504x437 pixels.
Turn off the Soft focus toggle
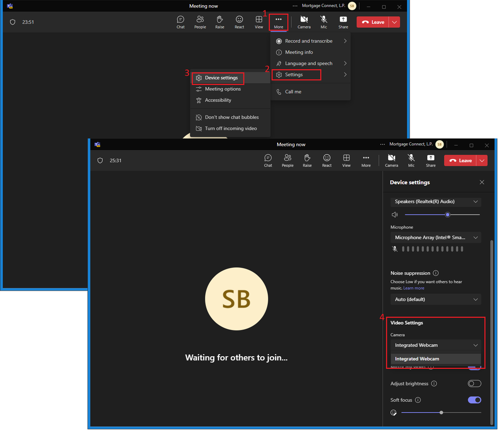click(x=474, y=400)
